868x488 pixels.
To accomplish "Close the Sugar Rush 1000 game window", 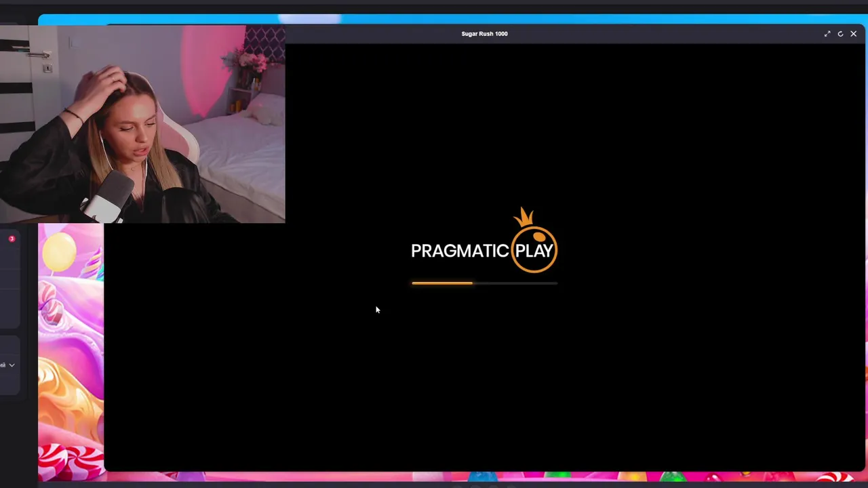I will (x=854, y=34).
